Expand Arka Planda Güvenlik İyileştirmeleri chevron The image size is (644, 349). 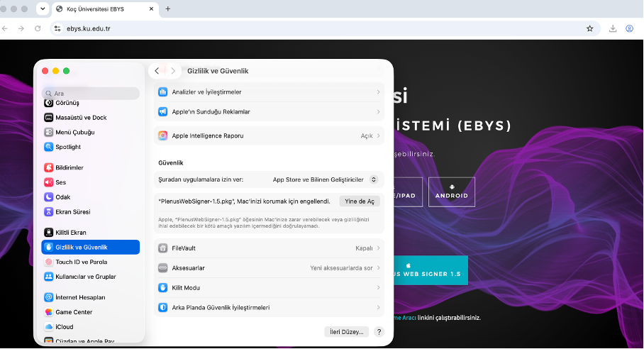click(x=378, y=308)
